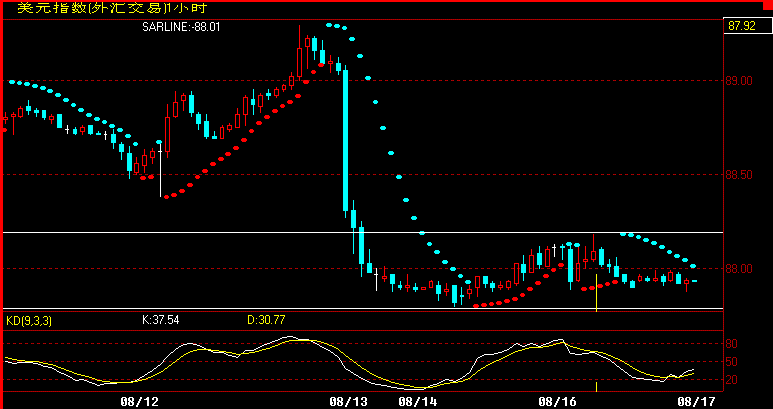Click the lower white horizontal support line
Image resolution: width=773 pixels, height=409 pixels.
click(363, 308)
